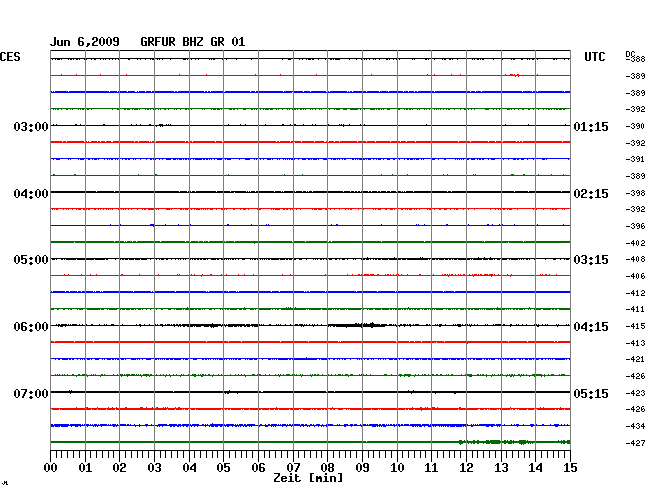Click the UTC column header
650x494 pixels.
click(x=594, y=57)
